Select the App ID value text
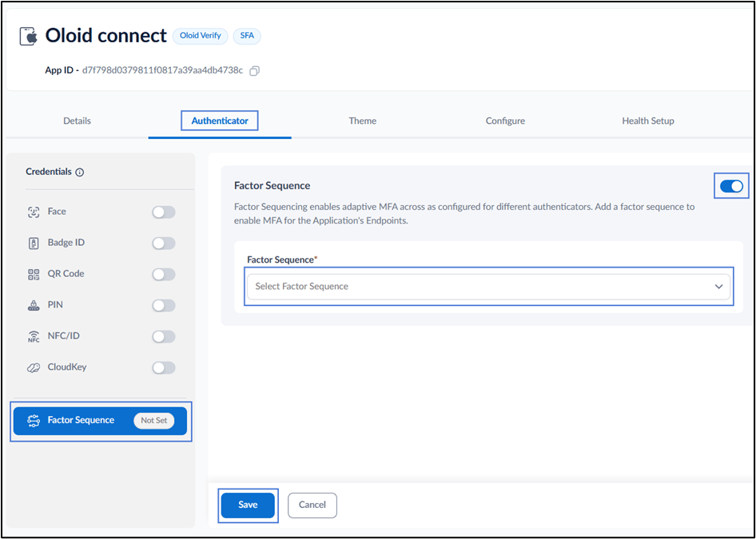This screenshot has width=756, height=539. [162, 70]
